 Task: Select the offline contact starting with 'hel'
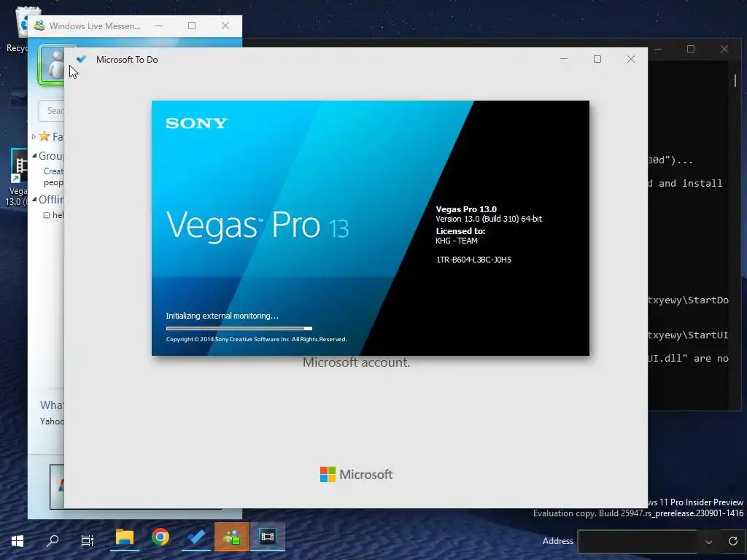pos(53,215)
